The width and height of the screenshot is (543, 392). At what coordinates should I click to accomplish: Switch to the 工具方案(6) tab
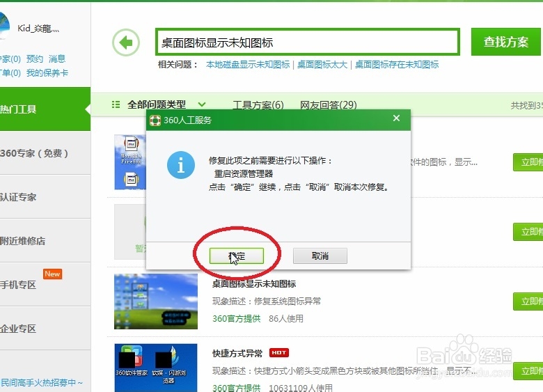point(258,104)
